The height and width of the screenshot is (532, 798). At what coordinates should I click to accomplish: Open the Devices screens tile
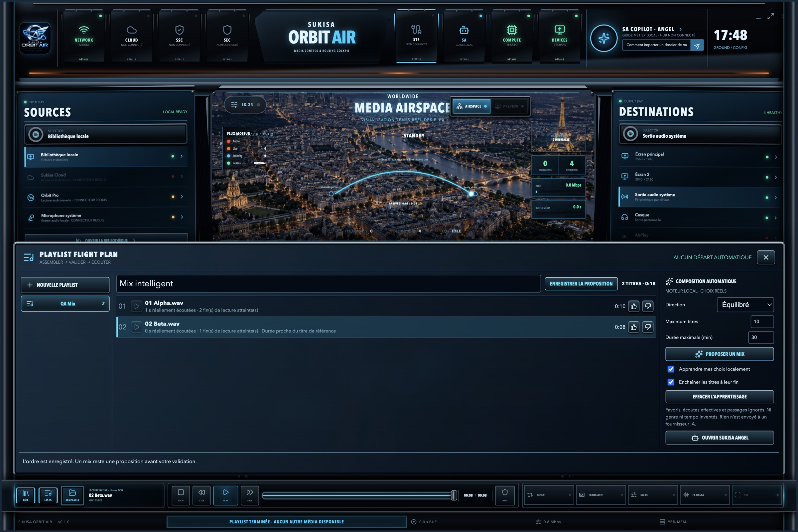(x=560, y=37)
